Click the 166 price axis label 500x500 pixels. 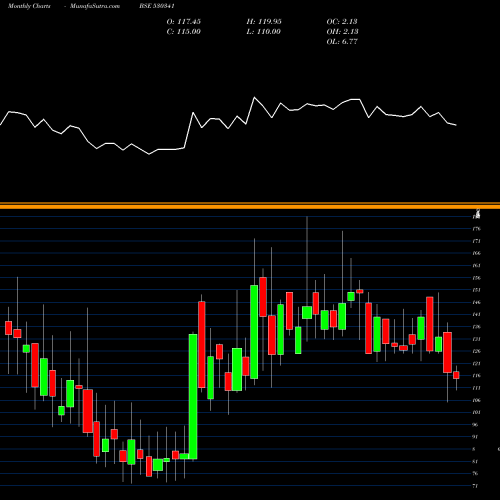(x=476, y=253)
